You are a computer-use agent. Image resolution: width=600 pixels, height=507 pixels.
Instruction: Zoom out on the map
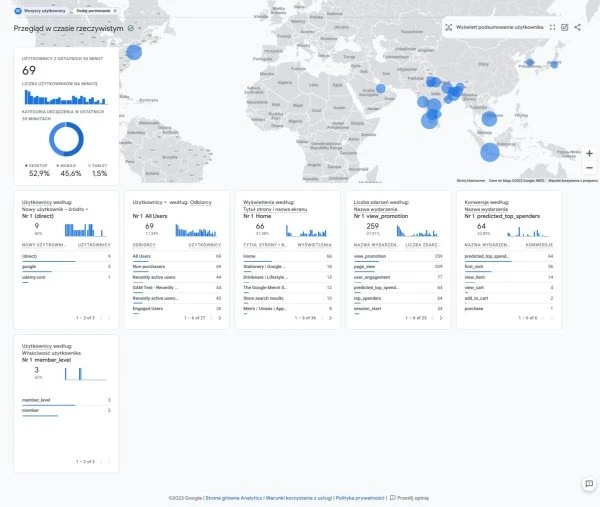(x=589, y=167)
